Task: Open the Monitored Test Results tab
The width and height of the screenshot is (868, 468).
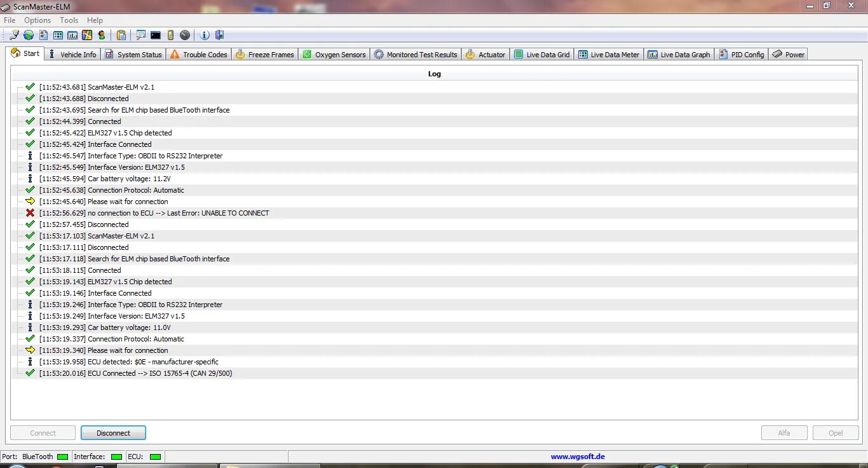Action: (415, 55)
